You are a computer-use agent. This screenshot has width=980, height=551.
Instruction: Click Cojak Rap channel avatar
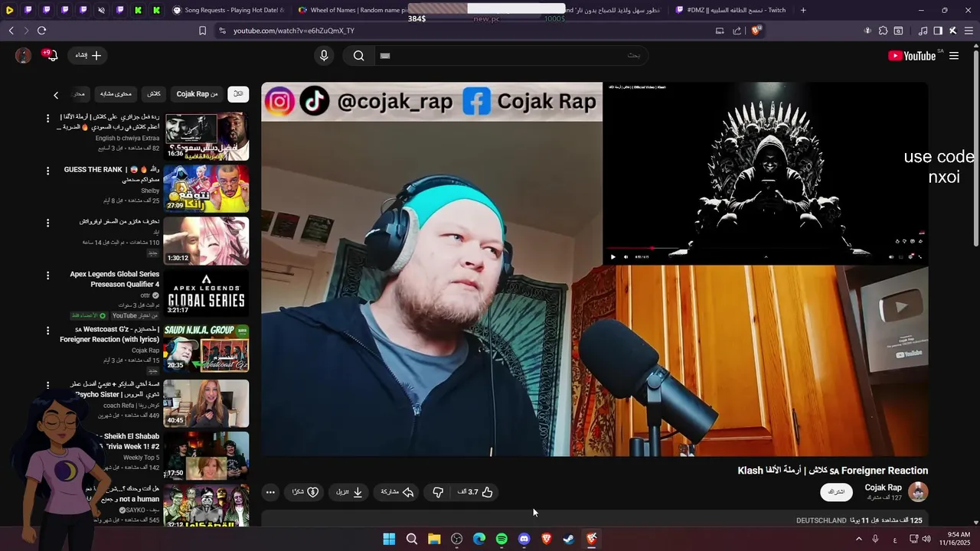pos(918,492)
